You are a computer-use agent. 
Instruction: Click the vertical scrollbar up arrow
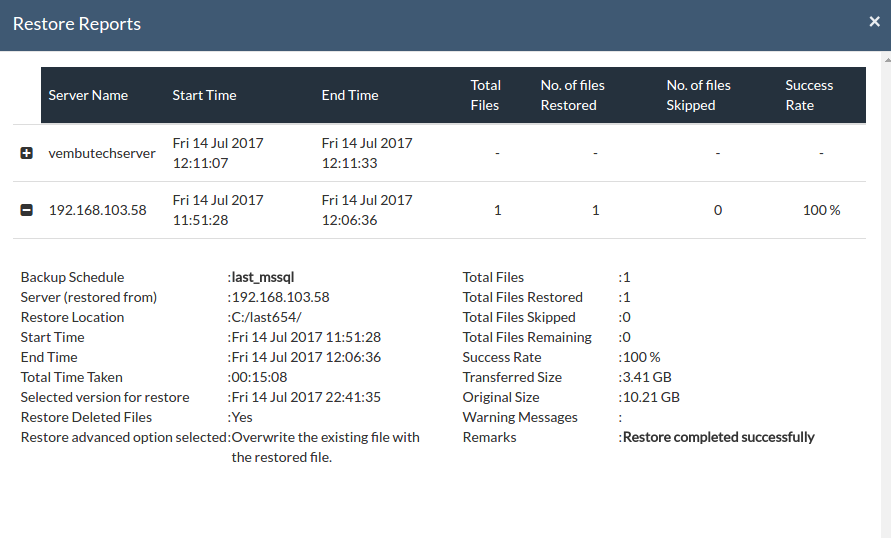tap(886, 59)
